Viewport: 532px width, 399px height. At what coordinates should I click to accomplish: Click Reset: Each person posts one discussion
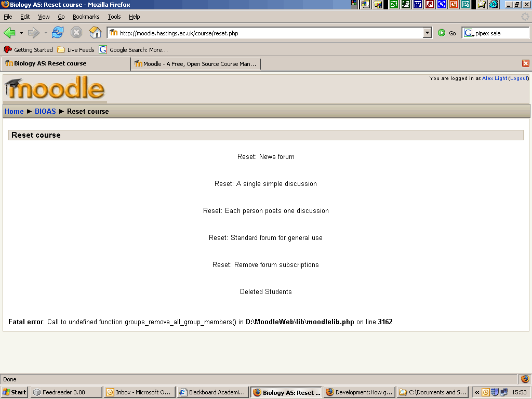point(265,211)
